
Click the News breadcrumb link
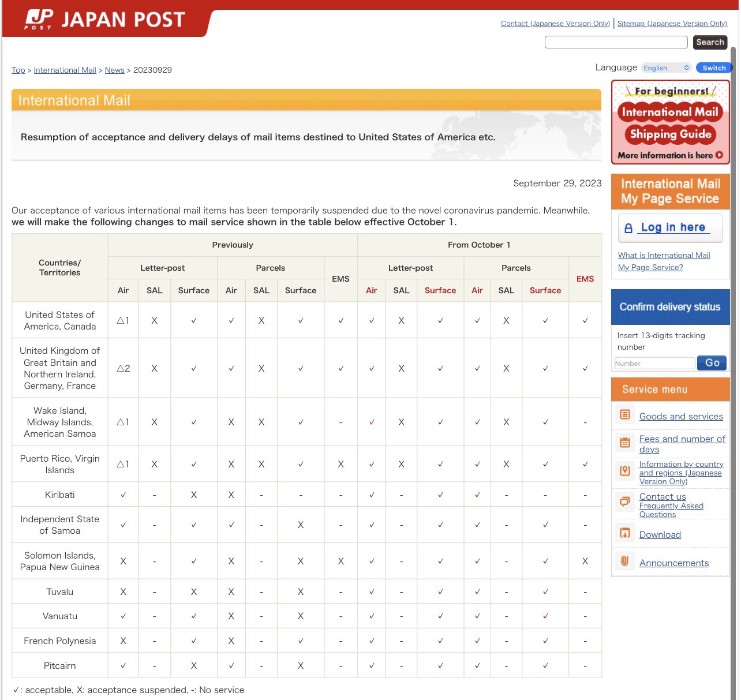click(x=114, y=70)
